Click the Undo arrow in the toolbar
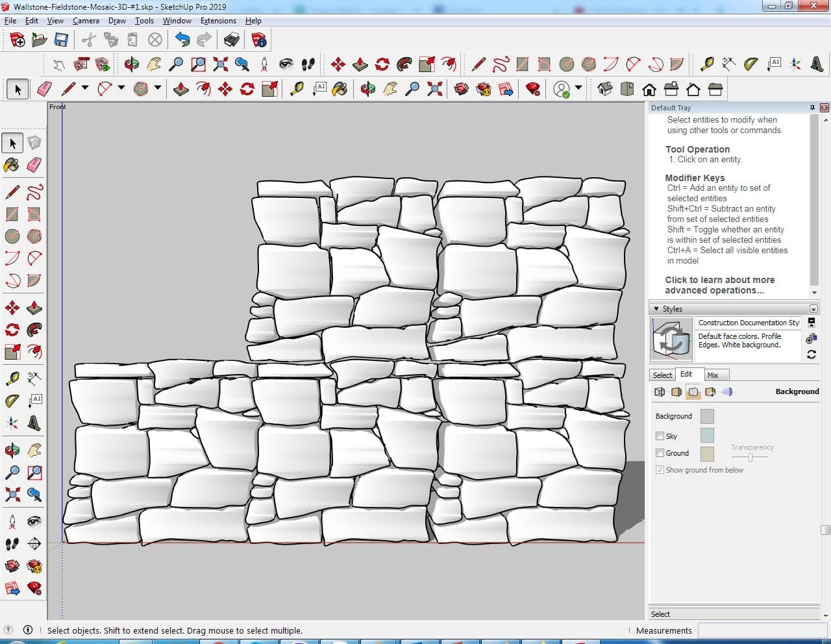This screenshot has height=644, width=831. [x=182, y=40]
